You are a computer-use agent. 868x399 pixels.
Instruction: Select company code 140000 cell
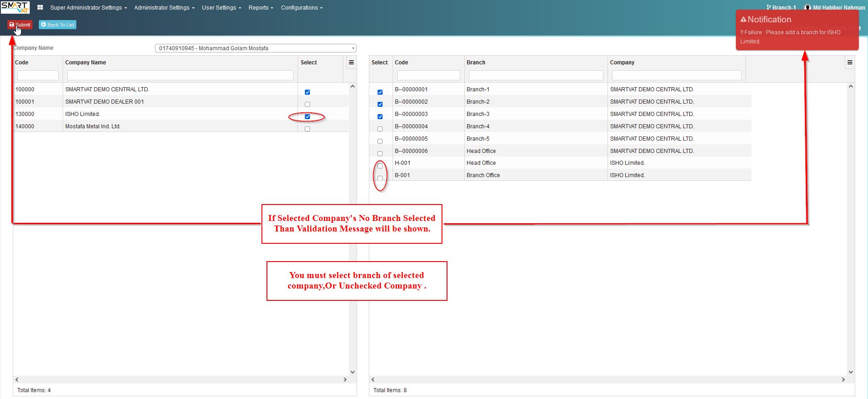point(38,126)
